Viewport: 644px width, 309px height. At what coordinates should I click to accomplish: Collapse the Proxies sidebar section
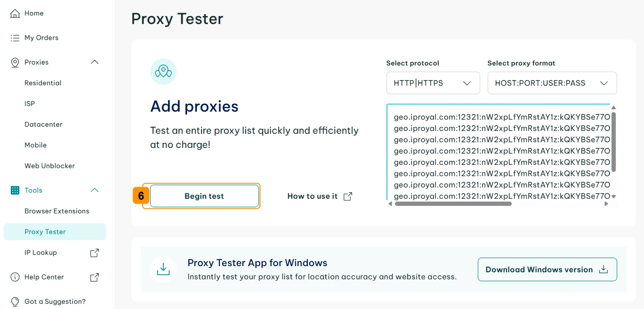(x=95, y=62)
